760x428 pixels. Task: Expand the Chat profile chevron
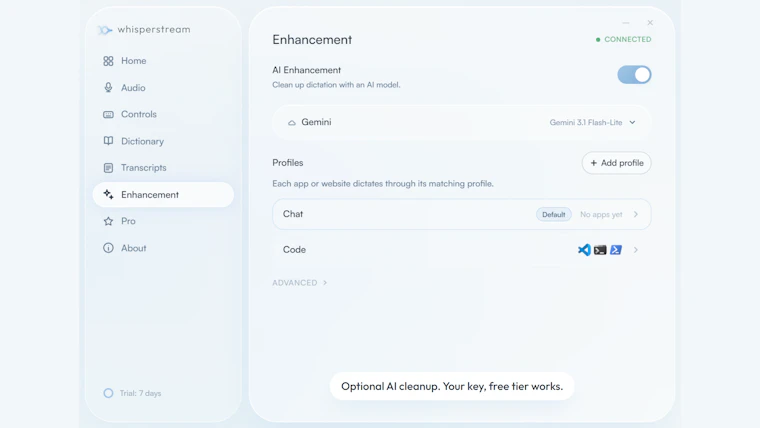coord(635,214)
